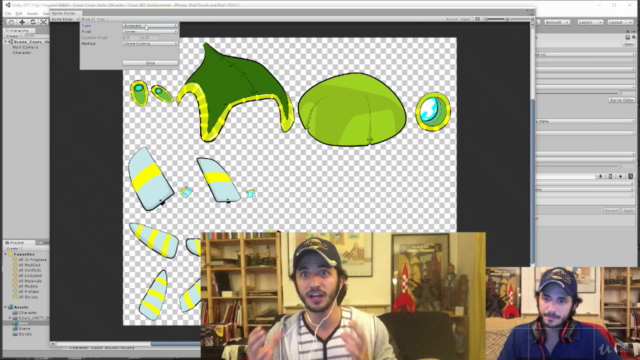Open the Account dropdown
Screen dimensions: 640x360
click(557, 22)
